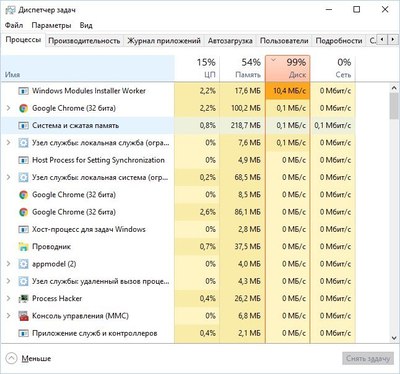Click the scrollbar down arrow
Viewport: 400px width, 374px height.
(x=394, y=338)
